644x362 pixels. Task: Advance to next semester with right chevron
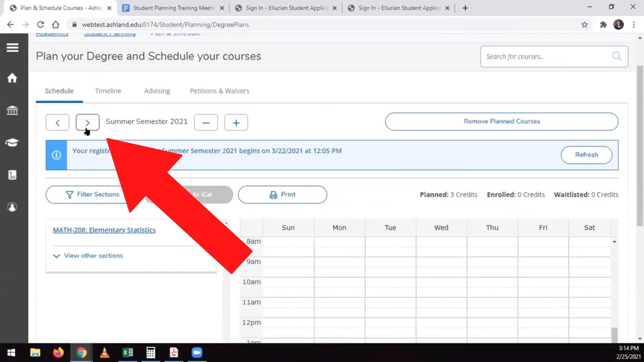click(x=87, y=123)
